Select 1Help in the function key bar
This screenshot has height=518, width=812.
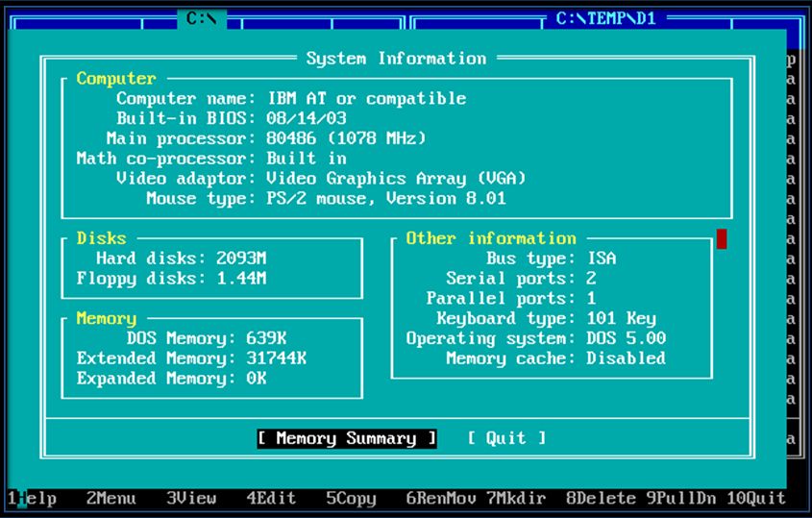click(32, 499)
